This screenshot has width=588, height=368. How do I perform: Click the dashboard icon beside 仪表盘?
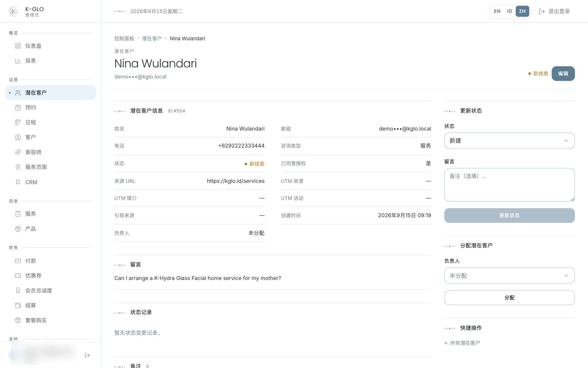tap(18, 46)
